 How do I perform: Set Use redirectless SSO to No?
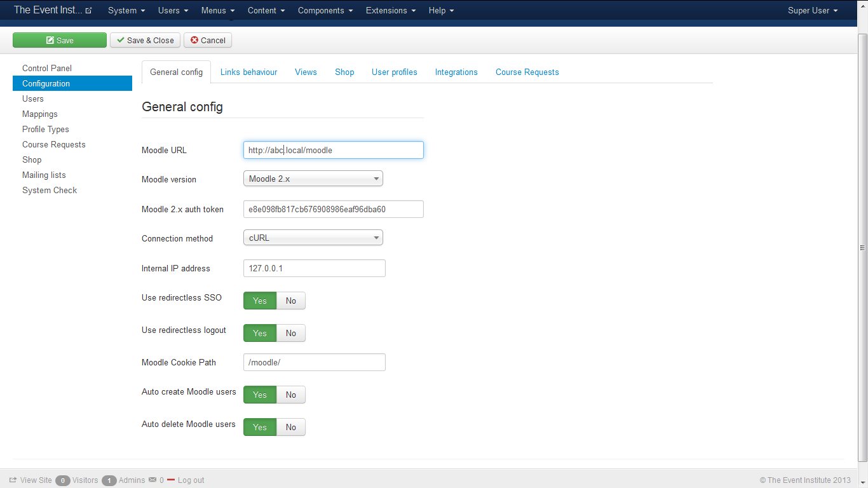point(290,301)
